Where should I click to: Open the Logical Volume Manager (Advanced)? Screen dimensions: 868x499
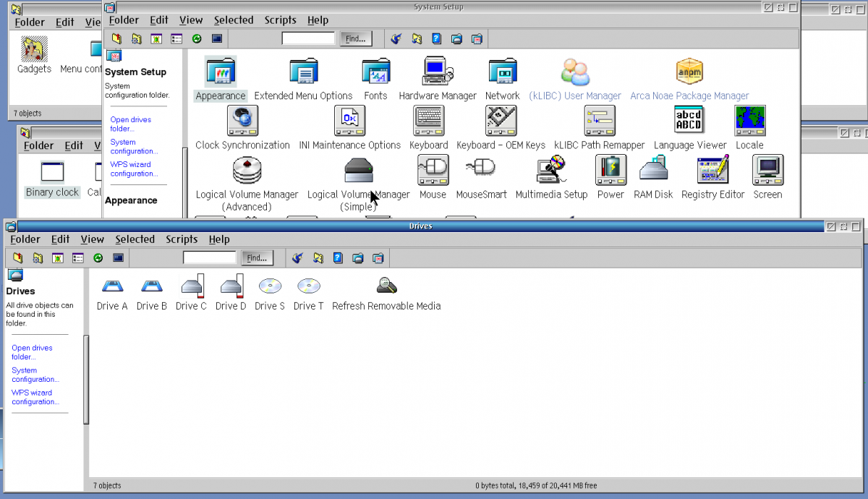coord(247,170)
